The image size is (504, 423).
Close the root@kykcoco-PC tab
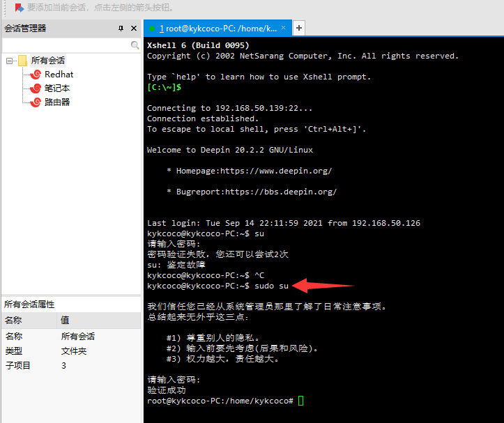coord(283,28)
